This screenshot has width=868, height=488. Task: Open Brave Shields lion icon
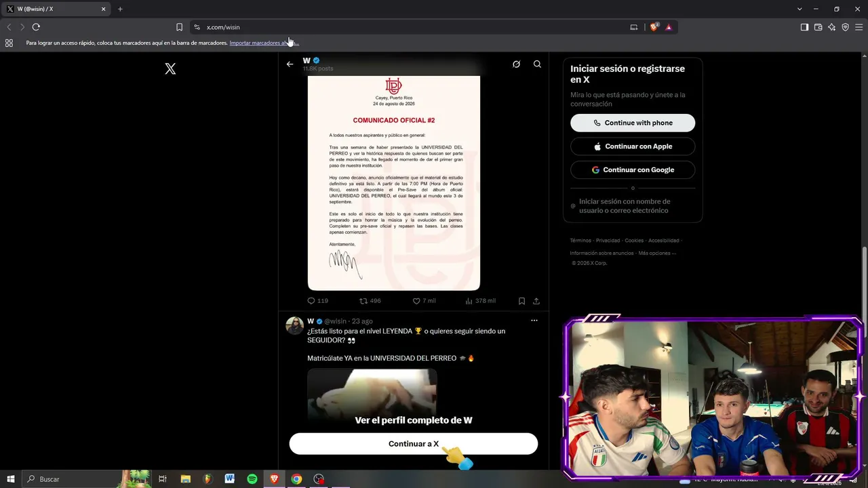point(654,27)
